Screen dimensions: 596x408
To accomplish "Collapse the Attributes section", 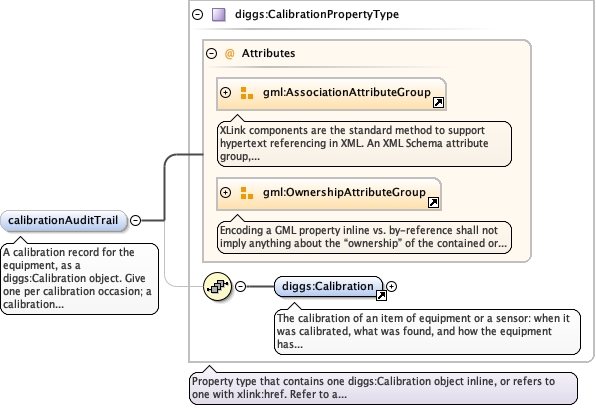I will [x=212, y=53].
